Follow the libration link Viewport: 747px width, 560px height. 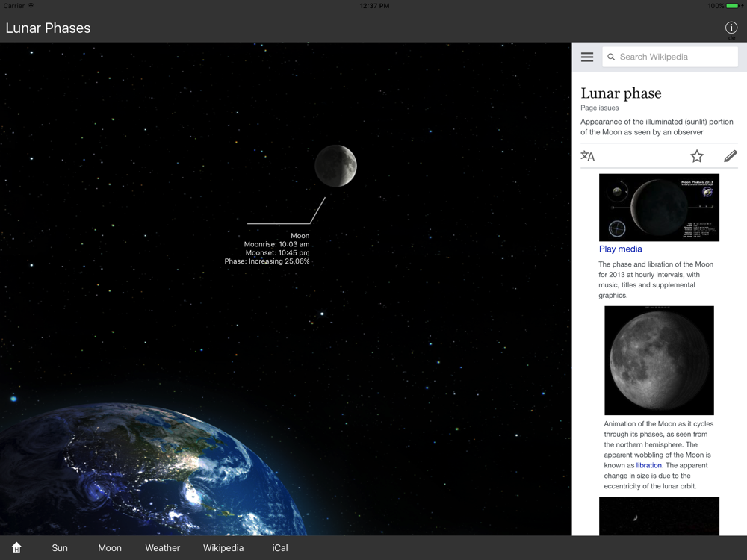tap(648, 465)
